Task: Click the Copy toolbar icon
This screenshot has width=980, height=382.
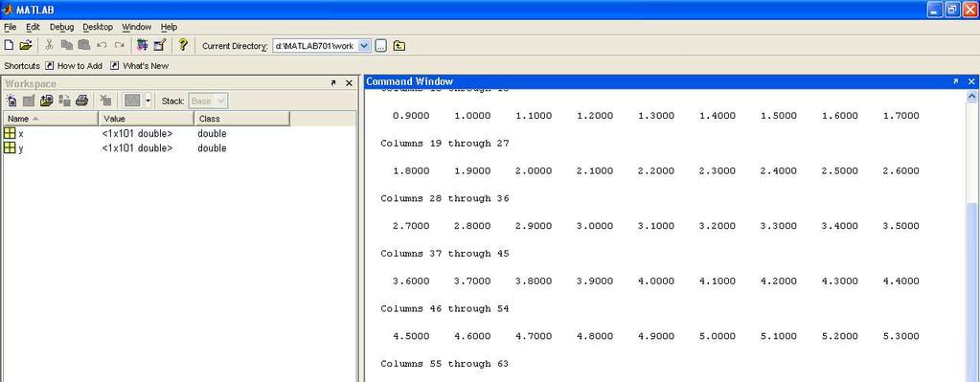Action: 66,45
